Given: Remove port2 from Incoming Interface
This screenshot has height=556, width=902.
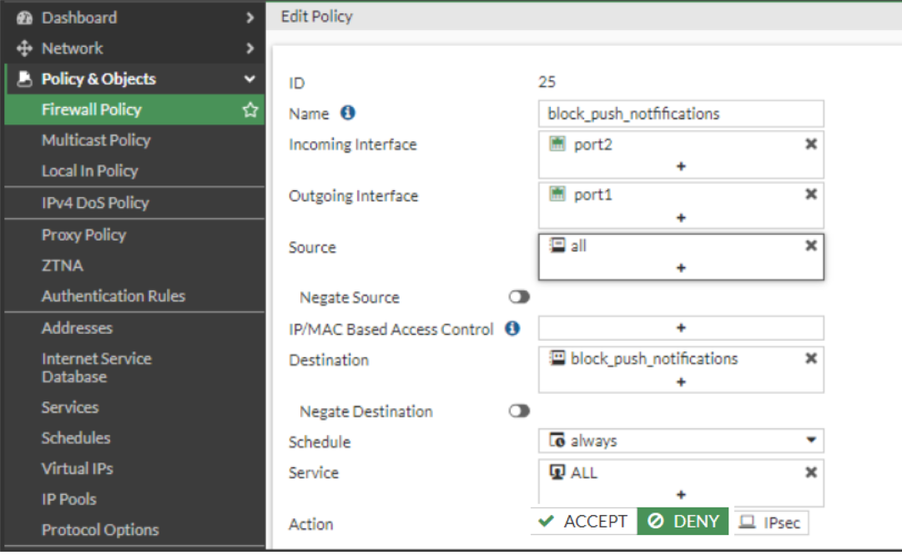Looking at the screenshot, I should (x=811, y=144).
